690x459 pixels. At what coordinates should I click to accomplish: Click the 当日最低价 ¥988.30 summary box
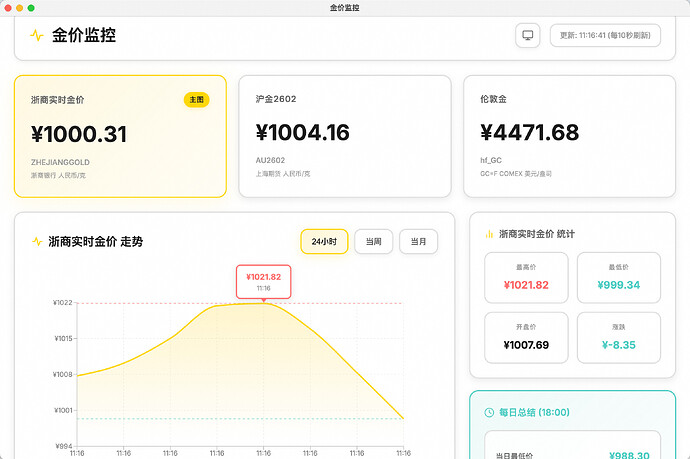pyautogui.click(x=572, y=446)
